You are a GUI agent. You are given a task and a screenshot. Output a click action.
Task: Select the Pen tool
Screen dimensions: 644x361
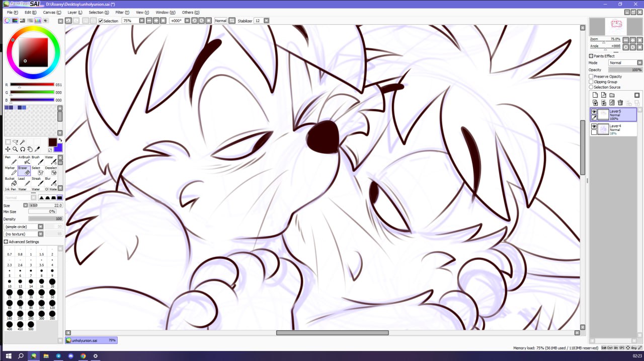coord(11,160)
